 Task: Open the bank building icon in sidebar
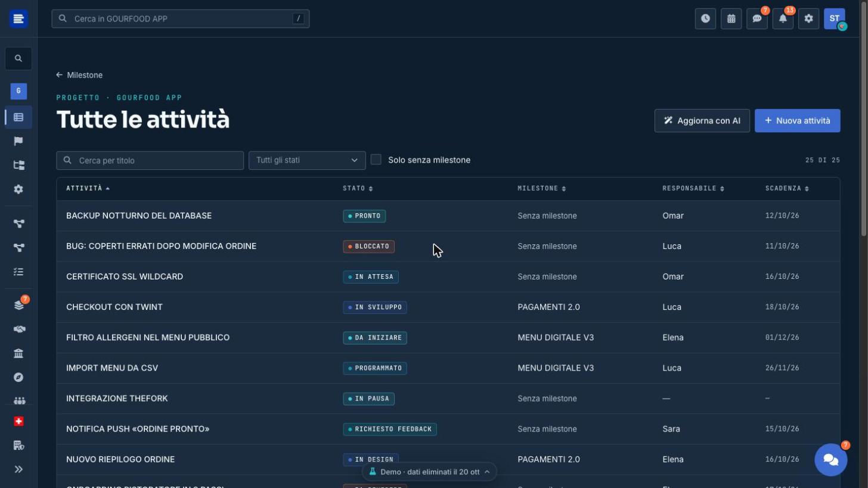(x=18, y=353)
